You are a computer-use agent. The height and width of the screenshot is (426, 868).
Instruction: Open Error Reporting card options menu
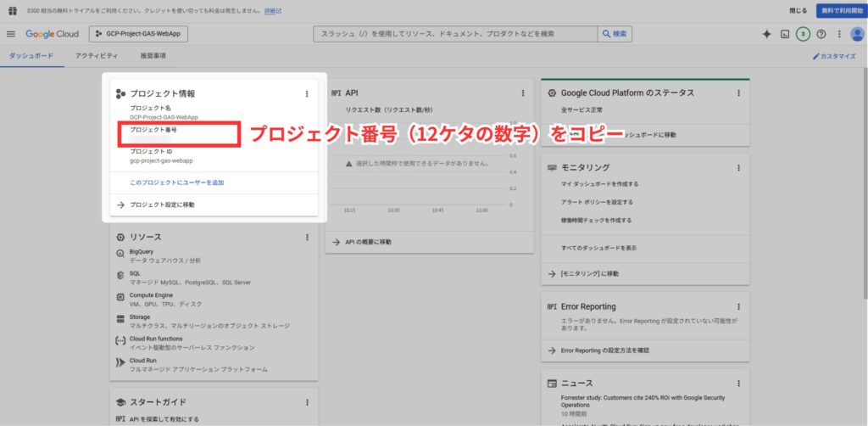click(738, 307)
